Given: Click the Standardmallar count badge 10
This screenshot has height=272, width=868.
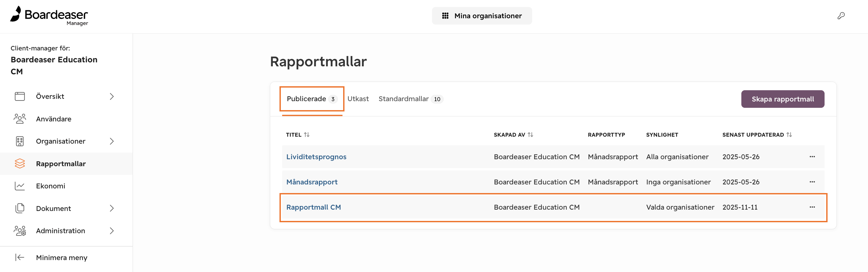Looking at the screenshot, I should (437, 99).
